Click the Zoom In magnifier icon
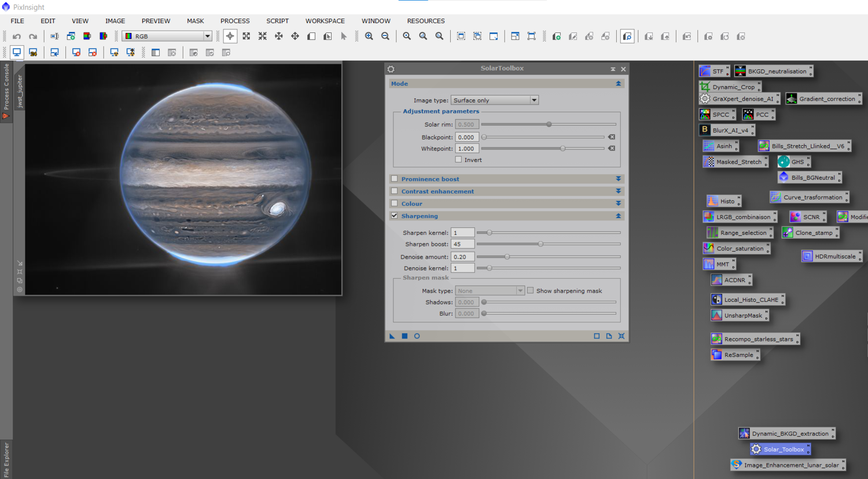 click(x=369, y=36)
